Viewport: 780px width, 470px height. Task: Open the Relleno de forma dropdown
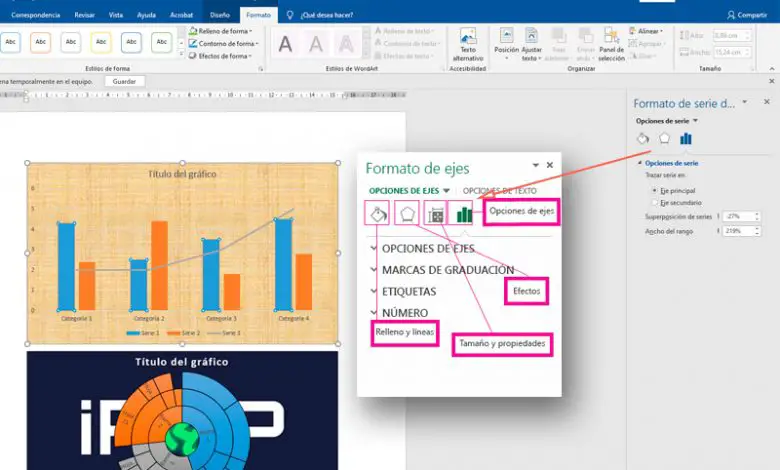pyautogui.click(x=220, y=31)
